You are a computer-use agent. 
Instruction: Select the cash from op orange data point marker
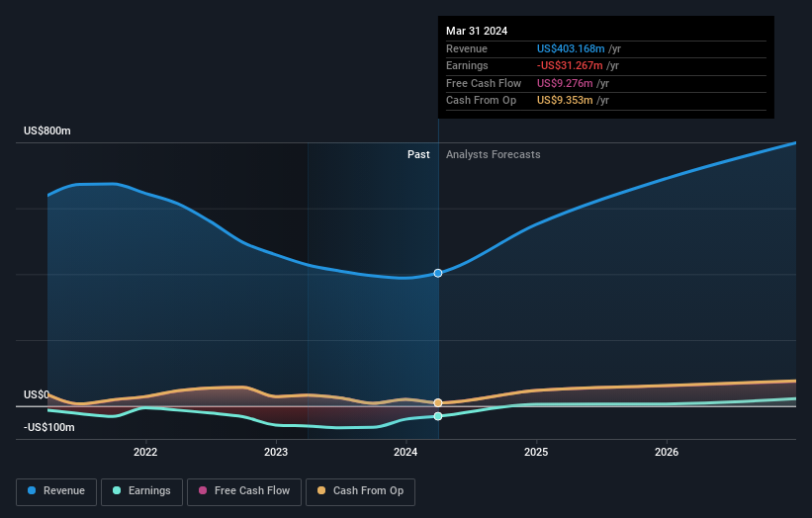pyautogui.click(x=438, y=402)
